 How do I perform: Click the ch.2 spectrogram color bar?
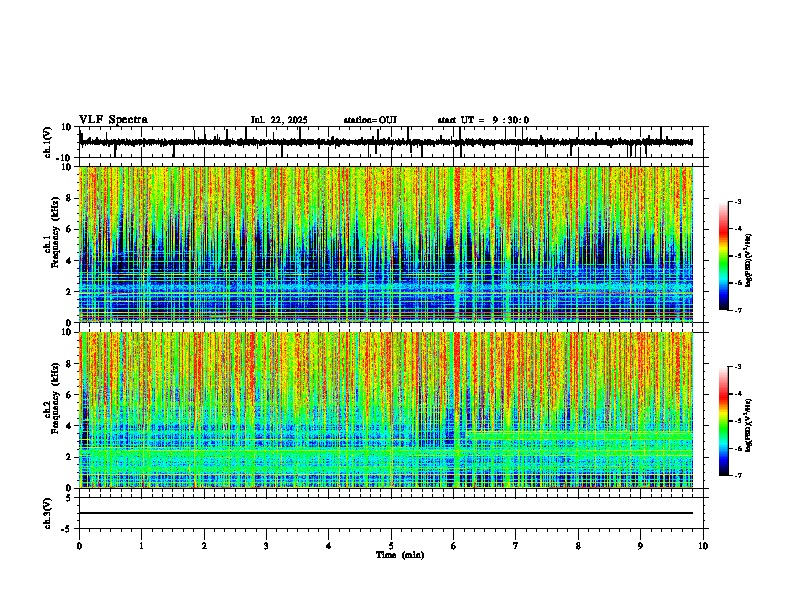(724, 421)
